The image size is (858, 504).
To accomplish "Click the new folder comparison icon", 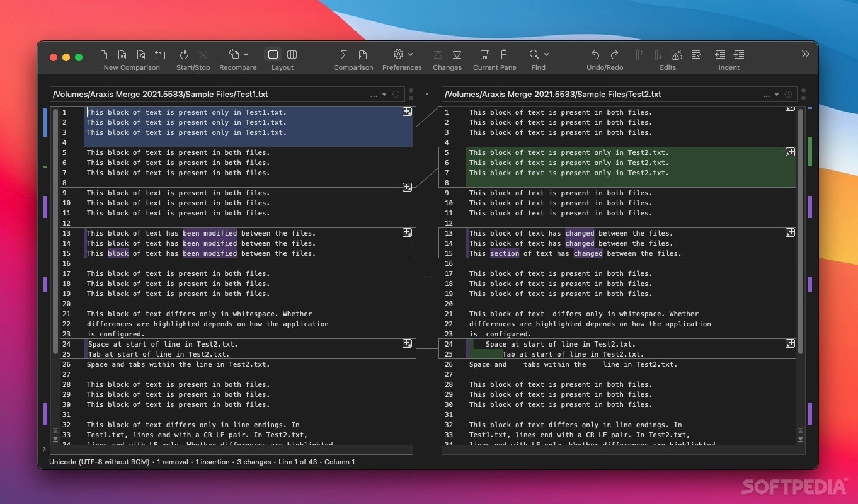I will pyautogui.click(x=161, y=55).
